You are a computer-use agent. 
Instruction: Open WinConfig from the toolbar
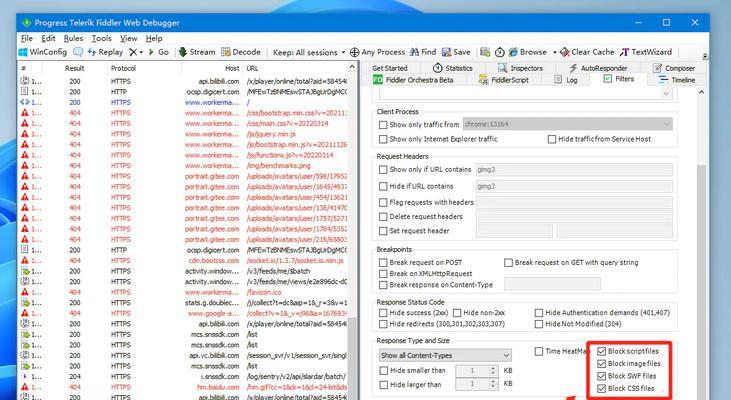coord(43,52)
